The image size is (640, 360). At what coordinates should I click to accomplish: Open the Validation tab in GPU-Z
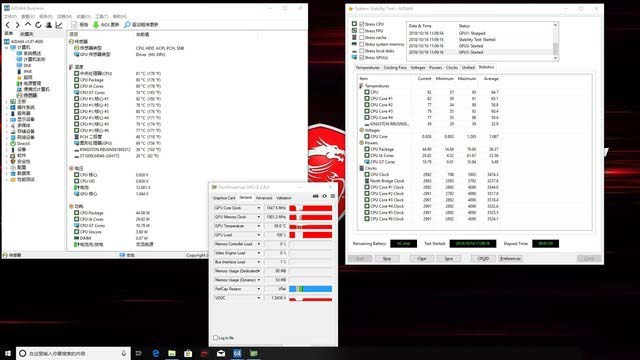tap(284, 198)
